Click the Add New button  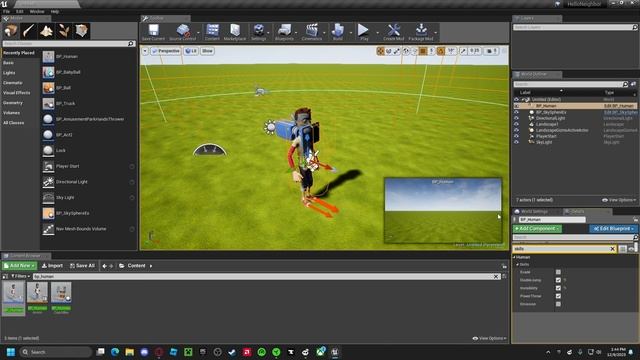click(x=19, y=266)
